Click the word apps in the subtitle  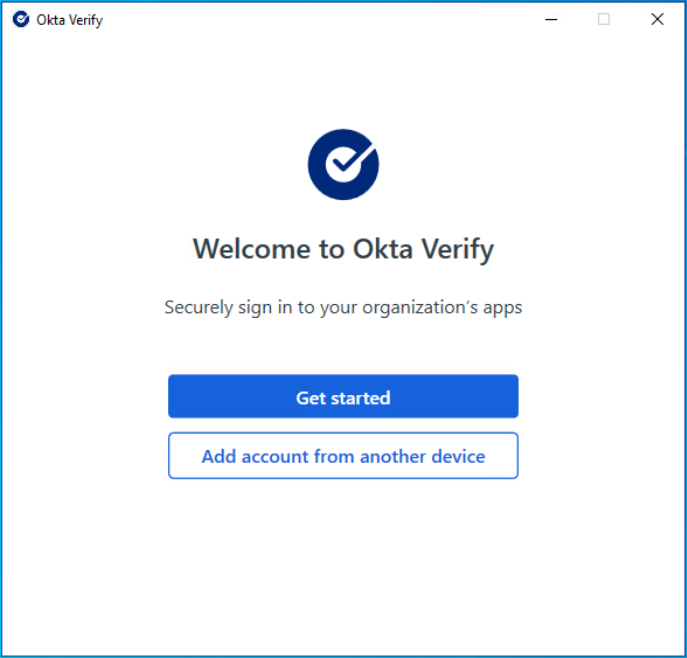point(503,308)
